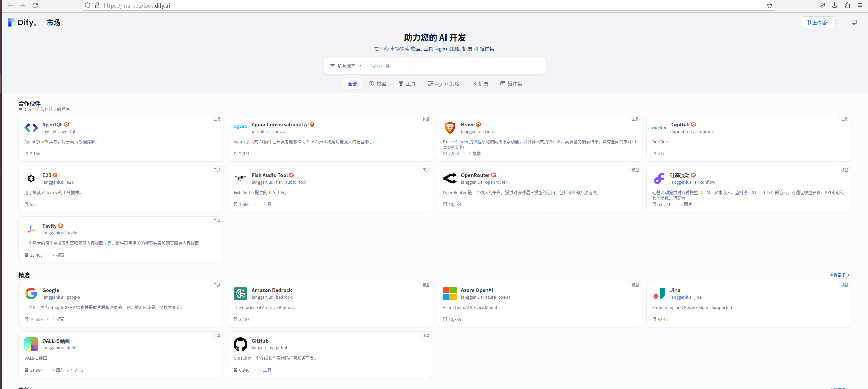Focus the 搜索插件 search field
The width and height of the screenshot is (868, 389).
coord(452,66)
